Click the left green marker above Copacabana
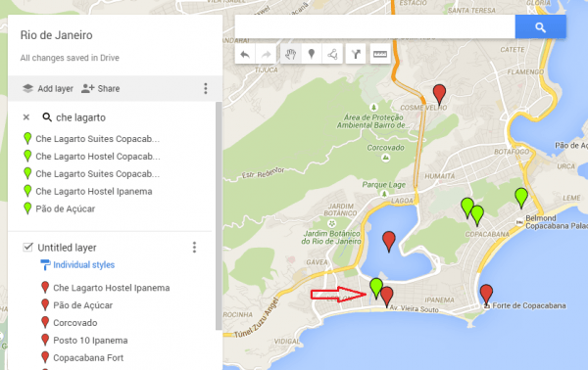Screen dimensions: 588x370 pyautogui.click(x=466, y=208)
